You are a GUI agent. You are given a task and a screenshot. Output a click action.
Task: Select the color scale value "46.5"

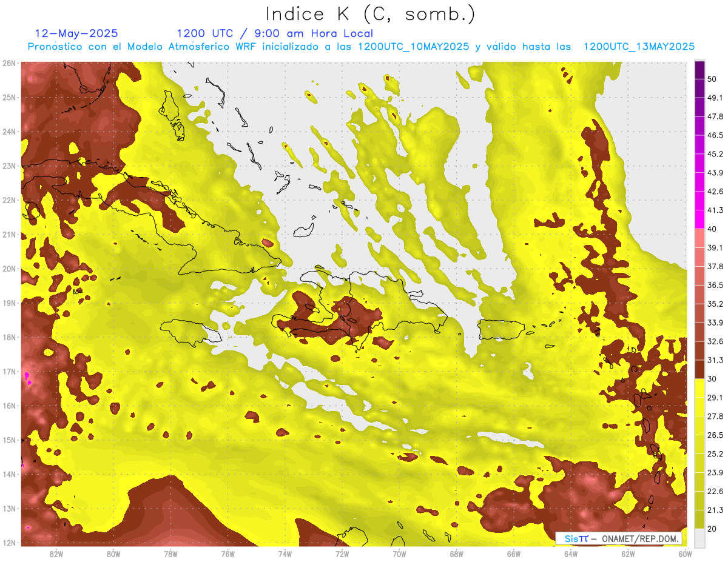click(x=715, y=135)
